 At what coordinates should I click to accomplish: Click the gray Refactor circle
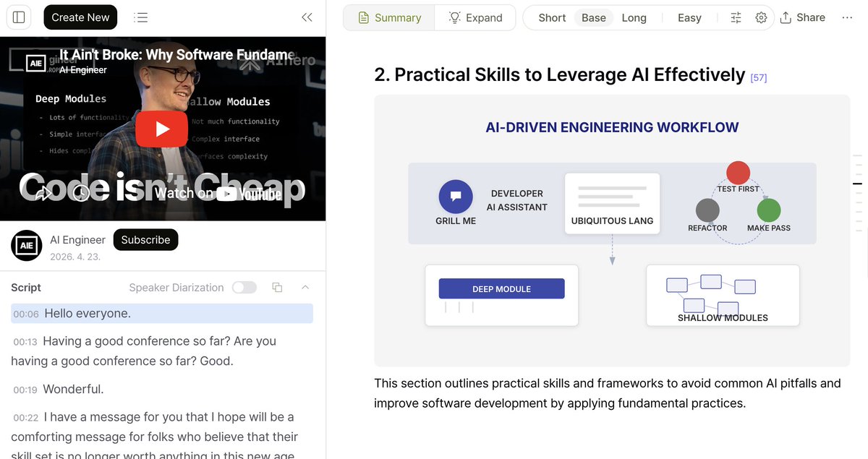pyautogui.click(x=707, y=210)
